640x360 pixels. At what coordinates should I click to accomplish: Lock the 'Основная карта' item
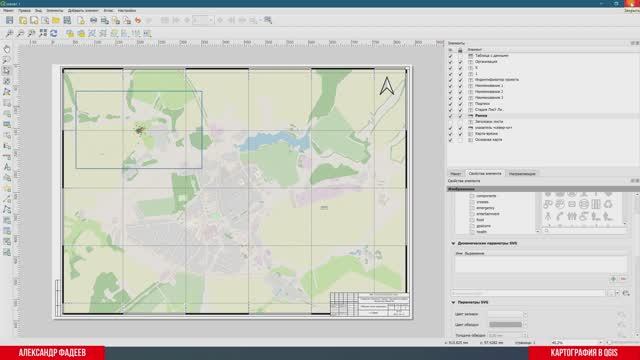[x=460, y=140]
